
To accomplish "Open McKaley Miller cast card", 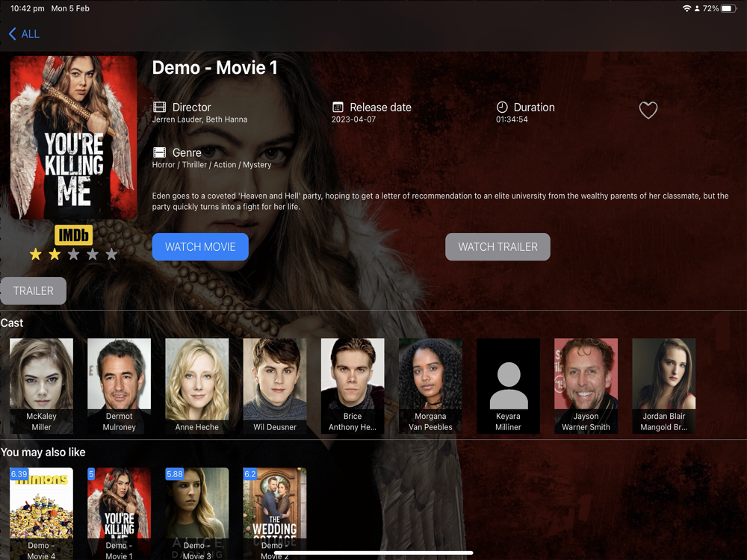I will point(41,386).
